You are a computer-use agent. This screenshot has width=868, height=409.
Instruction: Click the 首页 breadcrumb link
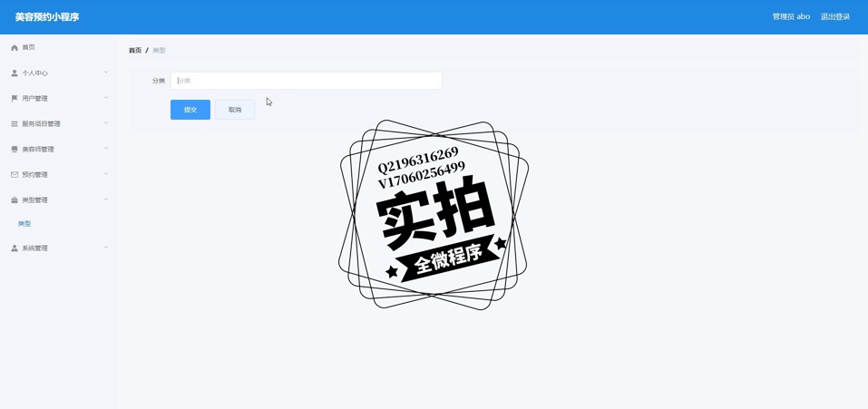135,51
